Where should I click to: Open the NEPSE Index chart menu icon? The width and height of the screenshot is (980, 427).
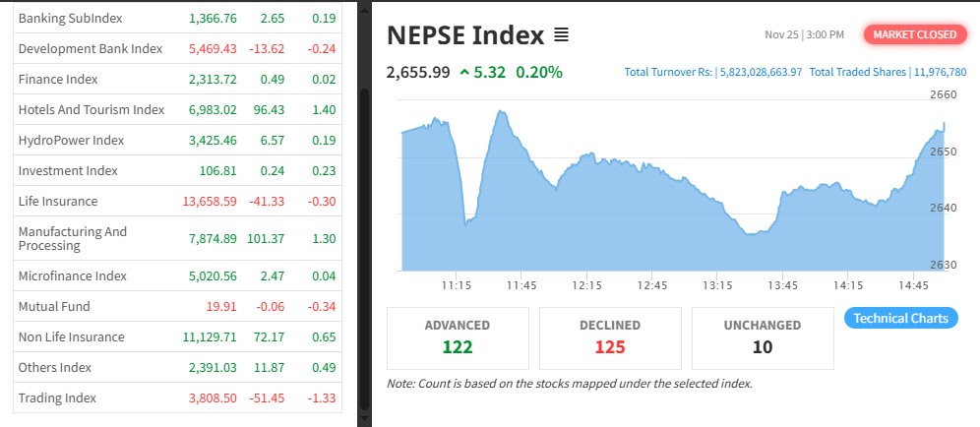click(561, 35)
